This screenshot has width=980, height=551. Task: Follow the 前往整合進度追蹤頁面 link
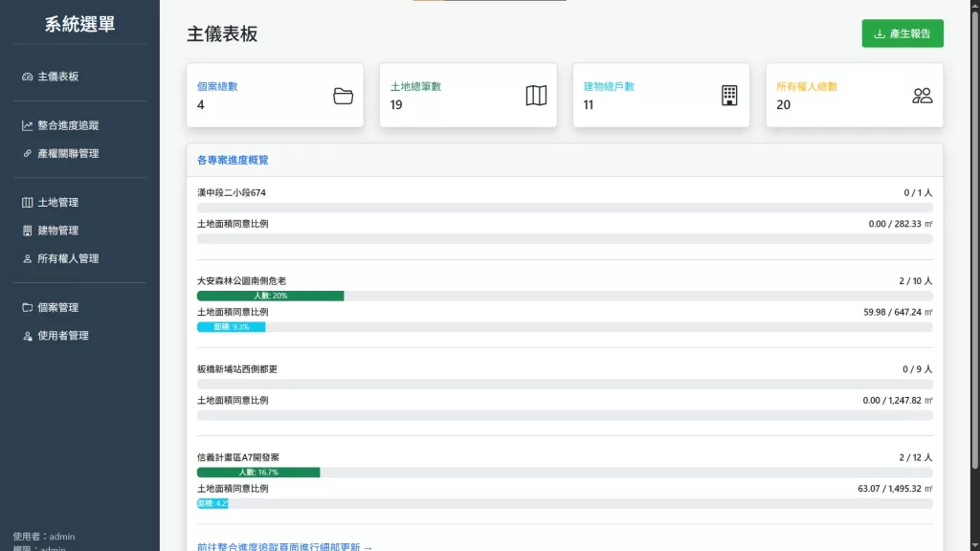(x=284, y=546)
